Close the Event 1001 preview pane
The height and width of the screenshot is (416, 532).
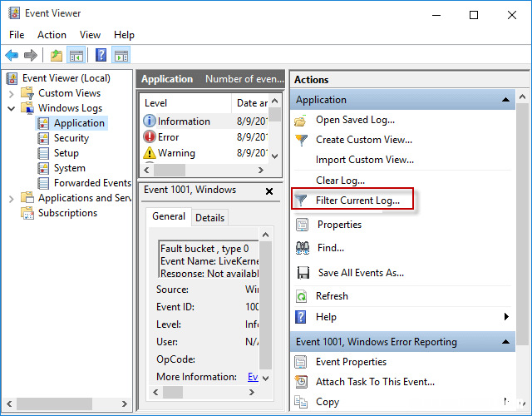coord(269,191)
